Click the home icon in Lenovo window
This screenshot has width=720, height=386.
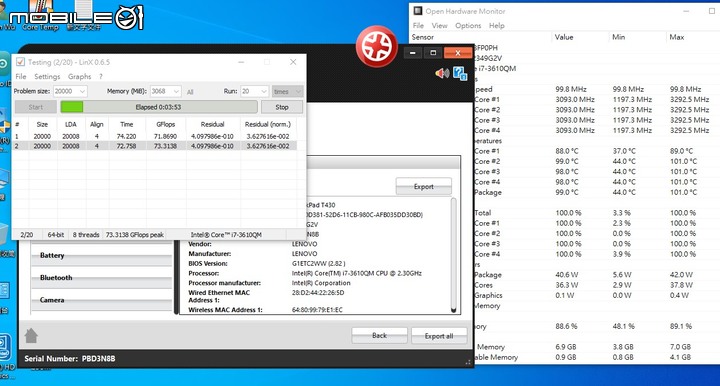click(31, 336)
